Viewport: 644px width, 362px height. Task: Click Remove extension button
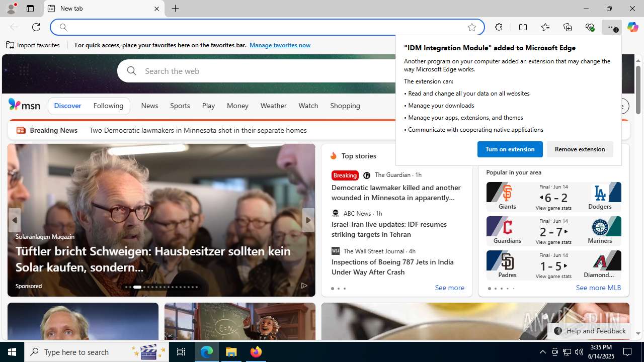tap(580, 149)
